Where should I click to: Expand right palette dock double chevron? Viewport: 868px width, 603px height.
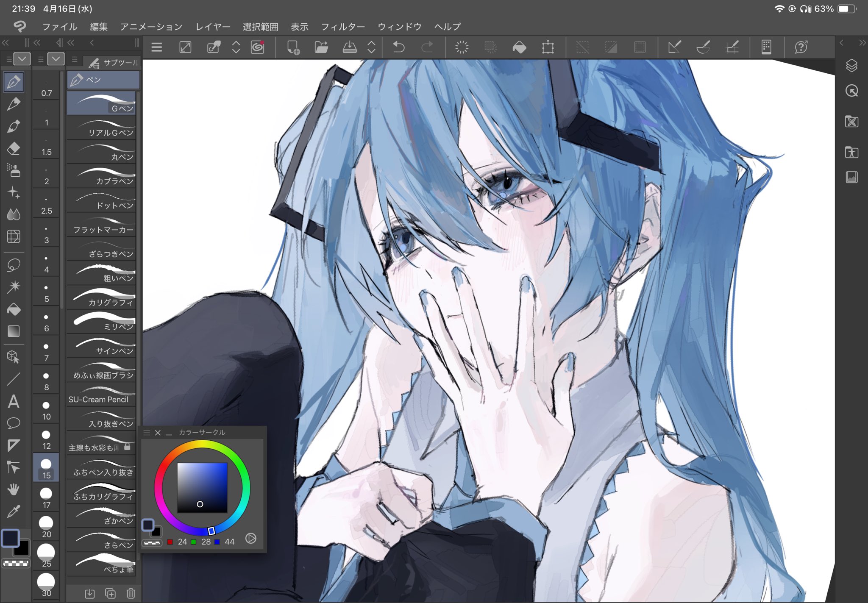[x=862, y=42]
